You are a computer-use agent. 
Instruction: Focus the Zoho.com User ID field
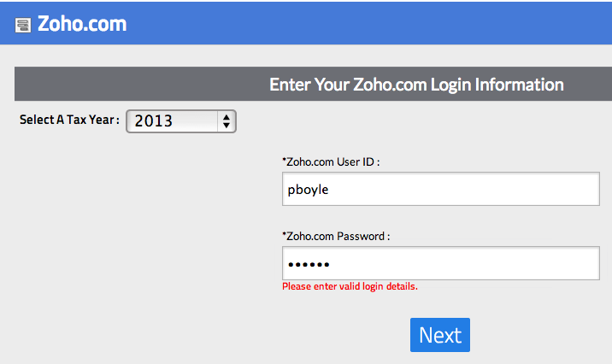(440, 190)
